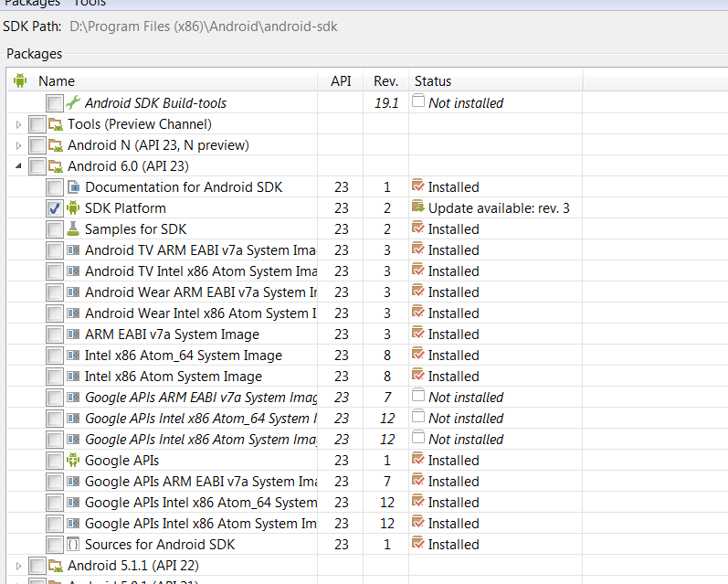Select the italic 'Google APIs ARM EABI v7a System Imag' row

(201, 398)
